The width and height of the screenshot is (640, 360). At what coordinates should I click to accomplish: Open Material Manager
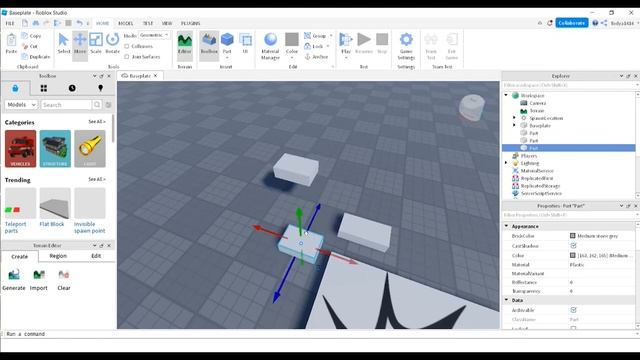pos(270,46)
